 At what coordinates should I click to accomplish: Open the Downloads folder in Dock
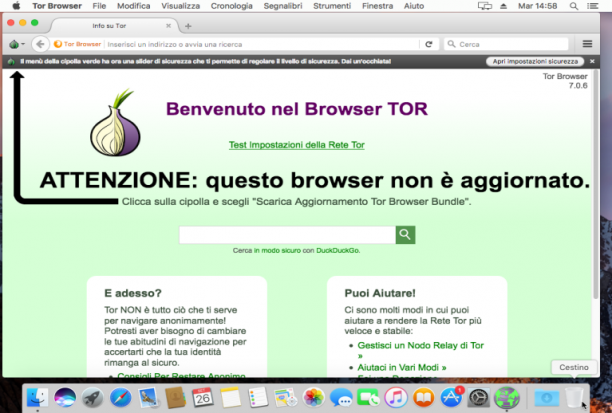coord(546,398)
